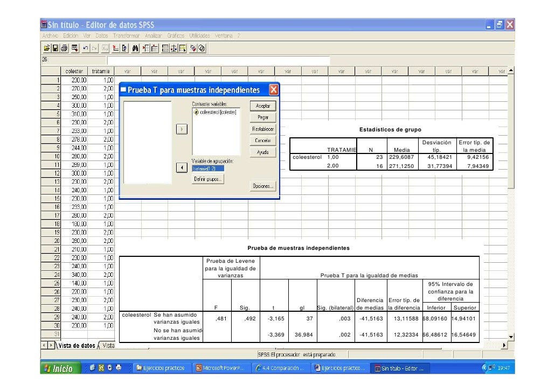Click the Pegar button
The image size is (555, 392).
pos(262,117)
